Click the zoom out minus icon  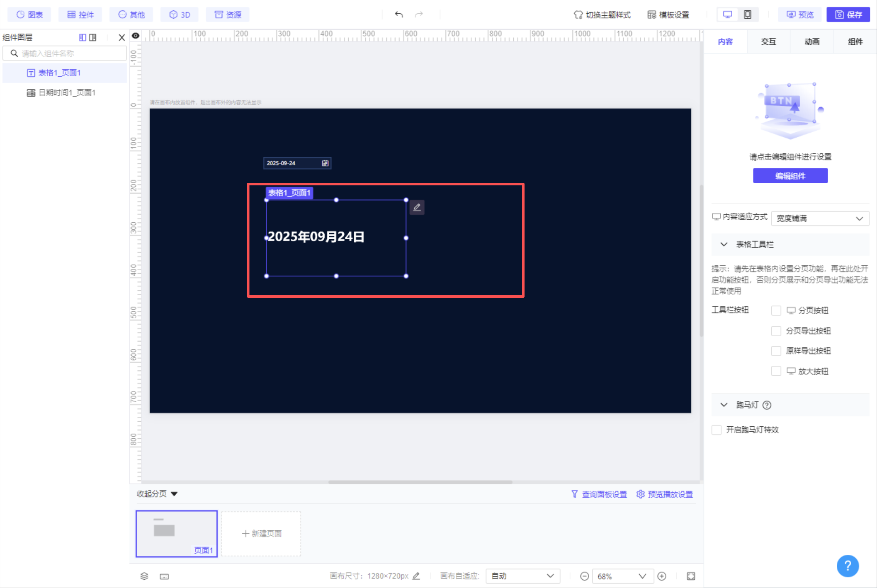coord(584,576)
